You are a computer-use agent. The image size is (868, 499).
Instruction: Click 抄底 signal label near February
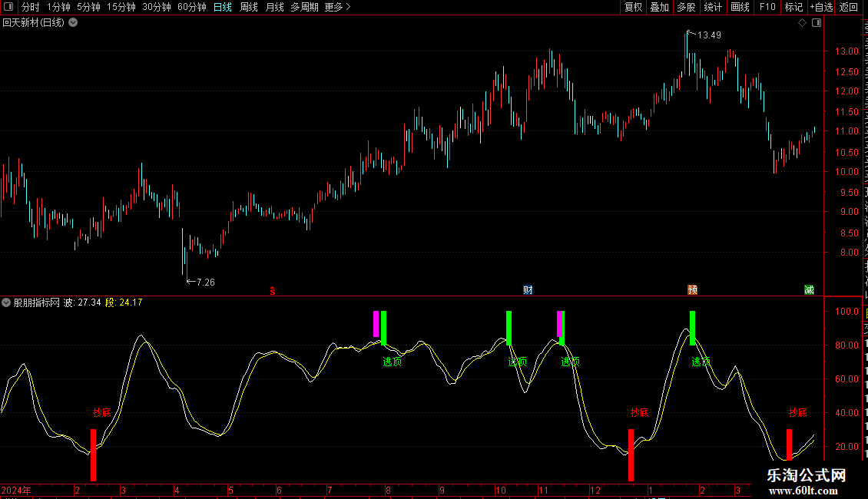tap(102, 413)
